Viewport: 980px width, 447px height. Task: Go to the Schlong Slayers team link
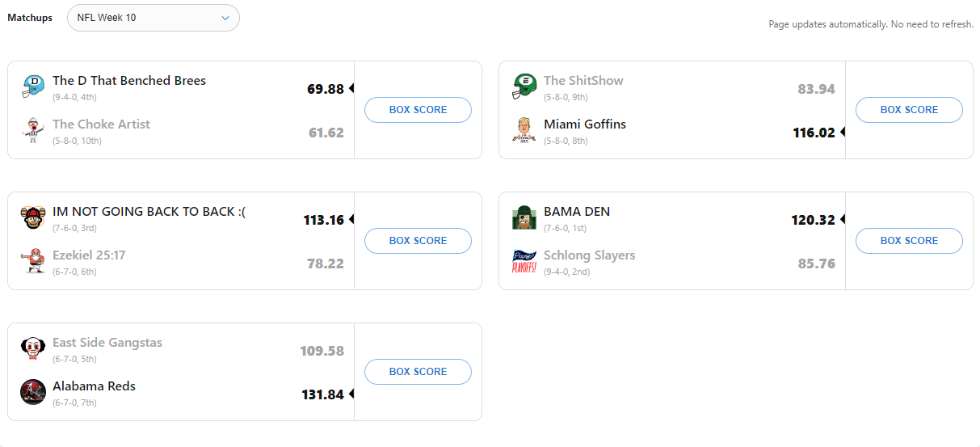(589, 255)
